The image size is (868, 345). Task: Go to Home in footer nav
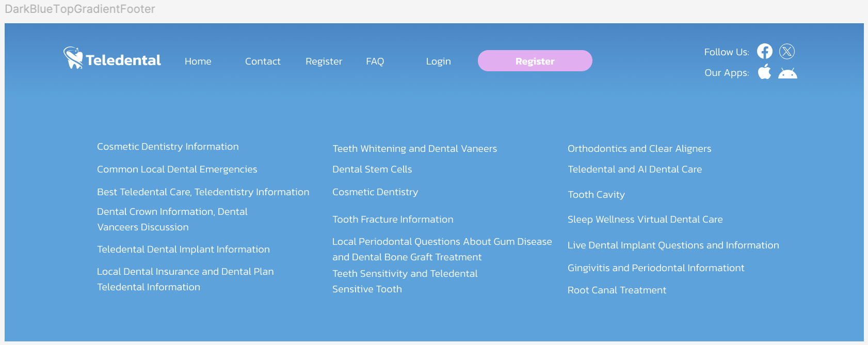click(x=198, y=61)
